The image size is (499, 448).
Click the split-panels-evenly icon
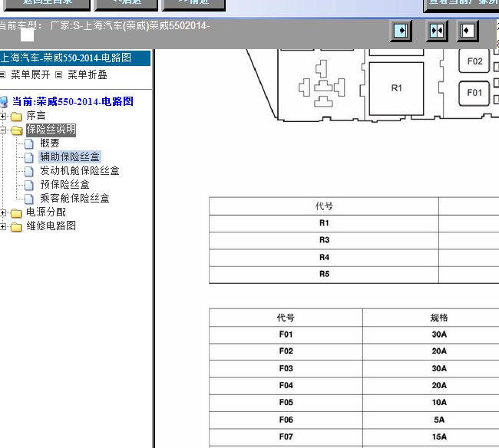point(437,31)
